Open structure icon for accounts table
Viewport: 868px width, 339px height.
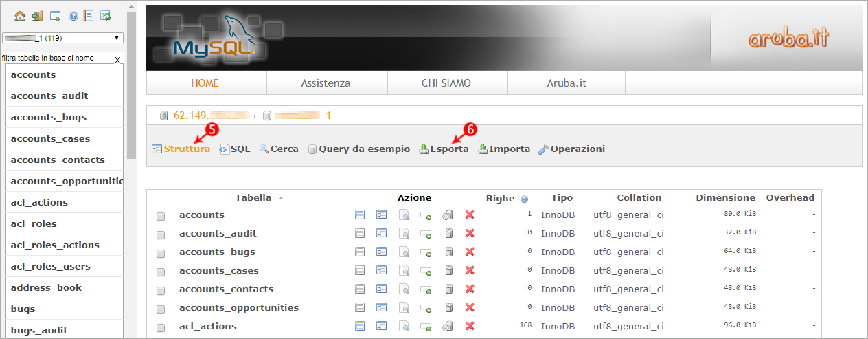pyautogui.click(x=382, y=215)
